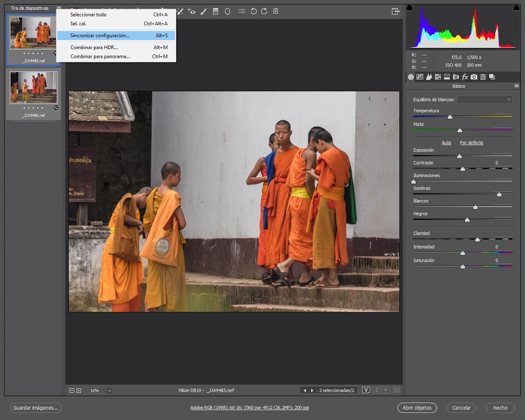The image size is (525, 420).
Task: Click the Contraste value field
Action: (503, 163)
